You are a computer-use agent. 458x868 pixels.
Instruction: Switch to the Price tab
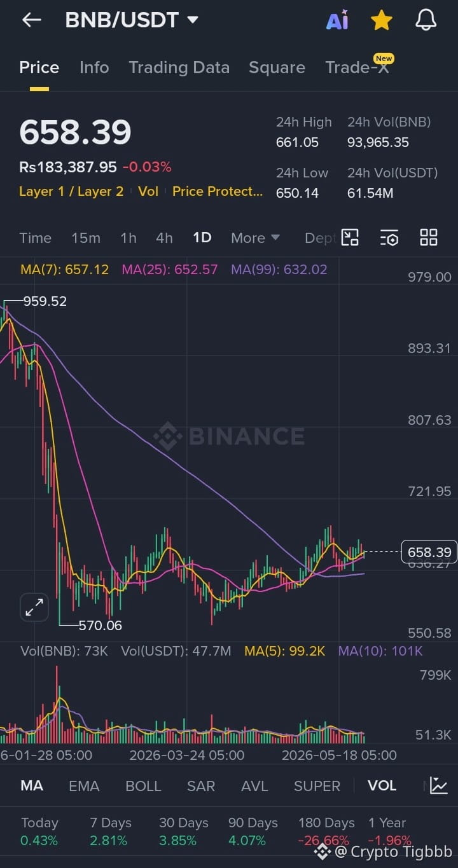coord(39,67)
